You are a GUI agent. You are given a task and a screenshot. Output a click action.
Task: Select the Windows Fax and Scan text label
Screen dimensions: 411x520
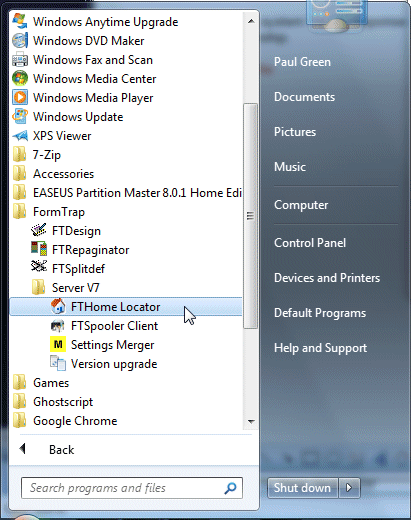(x=93, y=60)
